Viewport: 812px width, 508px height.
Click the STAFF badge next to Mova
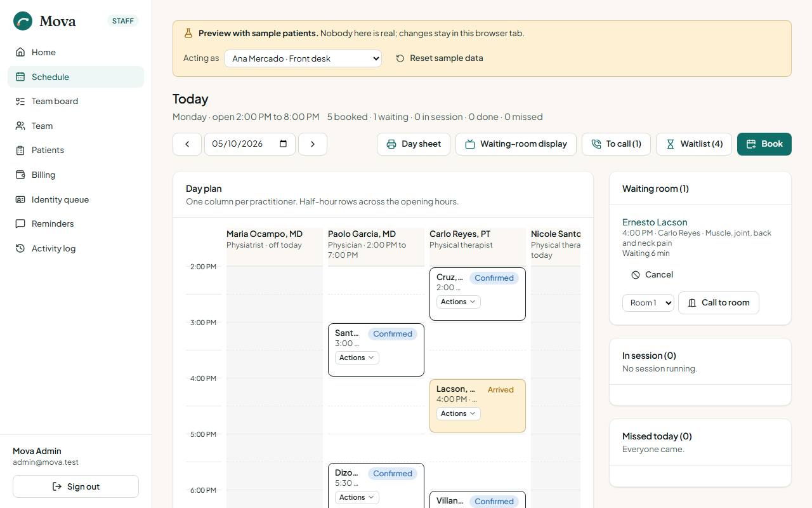(123, 21)
